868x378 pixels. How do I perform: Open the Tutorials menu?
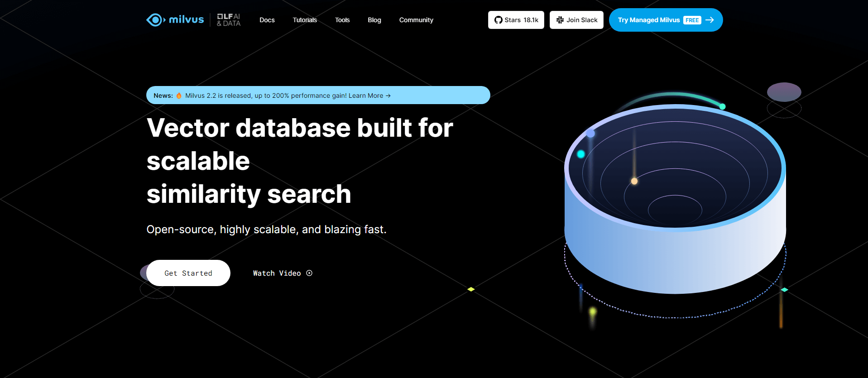pos(305,20)
